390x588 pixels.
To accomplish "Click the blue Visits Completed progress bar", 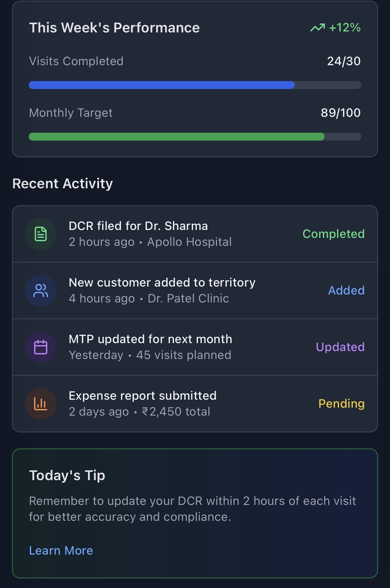I will [162, 85].
